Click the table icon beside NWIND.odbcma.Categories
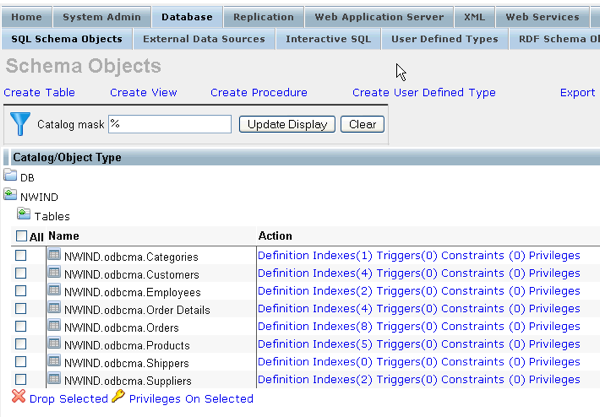The image size is (600, 417). click(54, 256)
